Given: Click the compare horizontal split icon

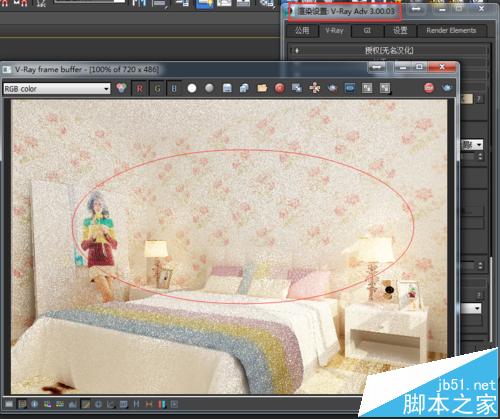Looking at the screenshot, I should pyautogui.click(x=385, y=88).
